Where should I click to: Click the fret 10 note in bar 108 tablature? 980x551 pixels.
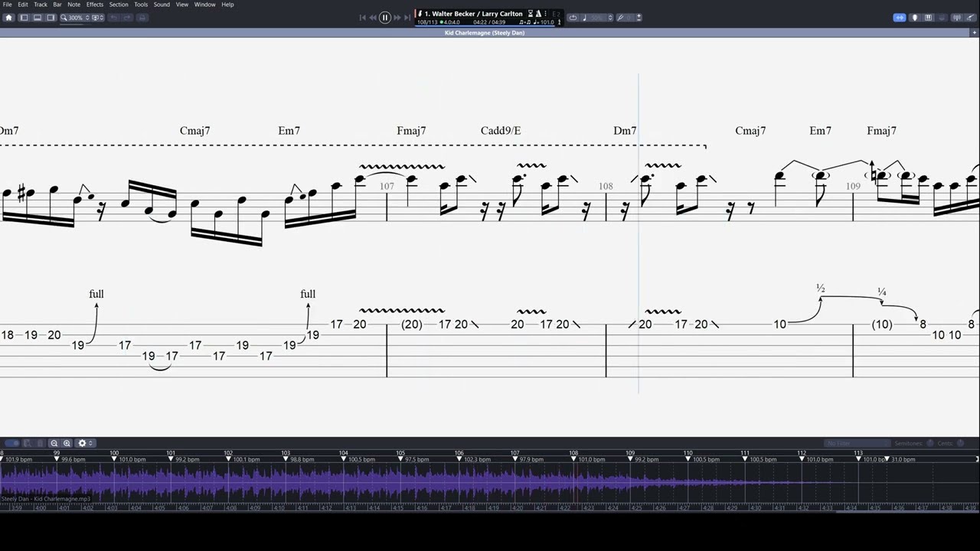(779, 324)
